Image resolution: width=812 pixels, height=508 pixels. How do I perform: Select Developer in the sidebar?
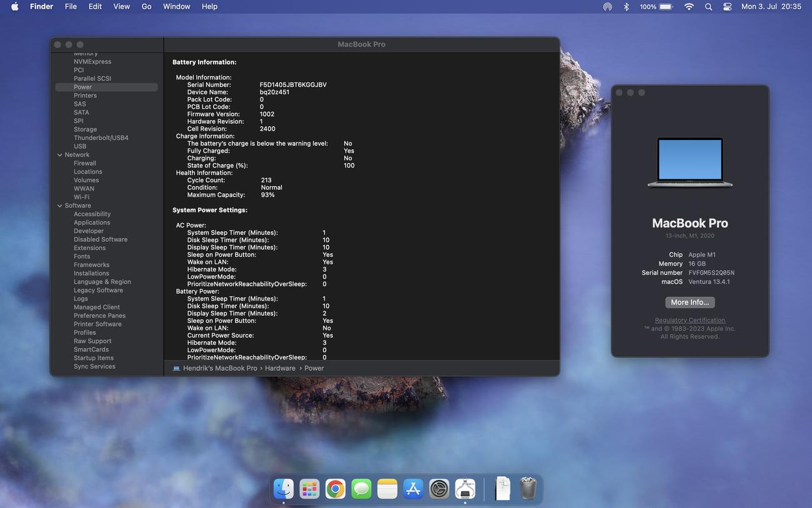[x=89, y=231]
